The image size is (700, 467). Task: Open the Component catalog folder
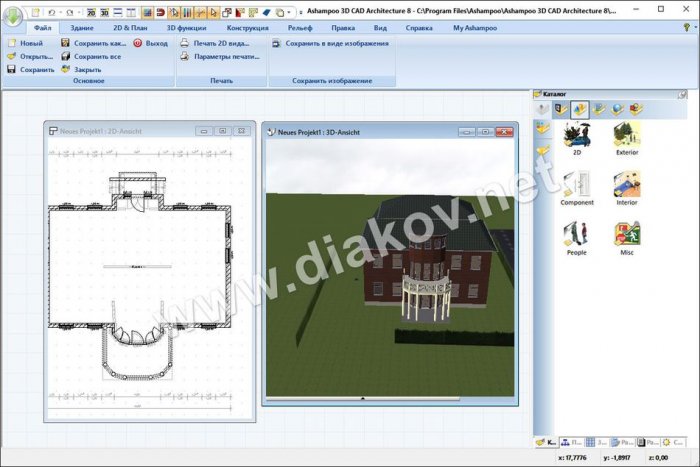click(577, 186)
